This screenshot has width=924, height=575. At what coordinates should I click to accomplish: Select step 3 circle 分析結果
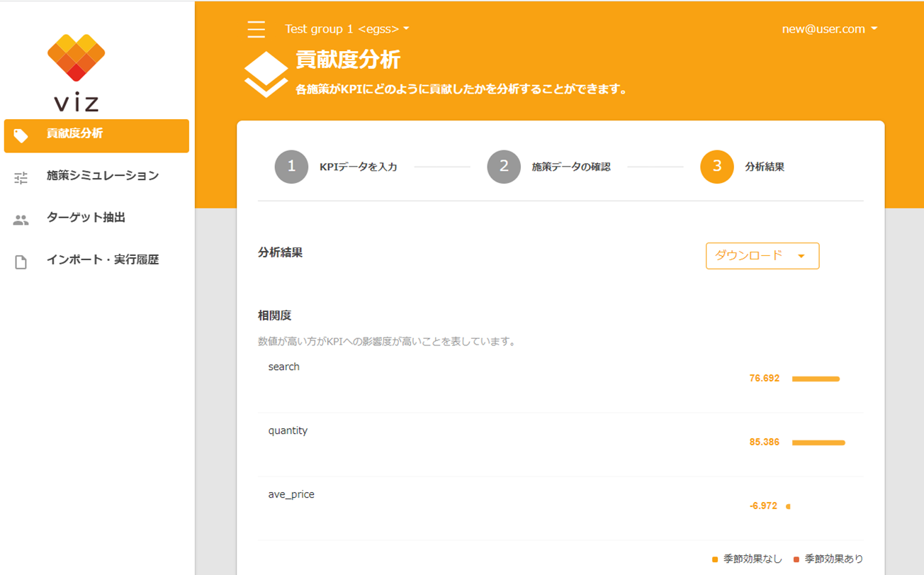(x=717, y=167)
